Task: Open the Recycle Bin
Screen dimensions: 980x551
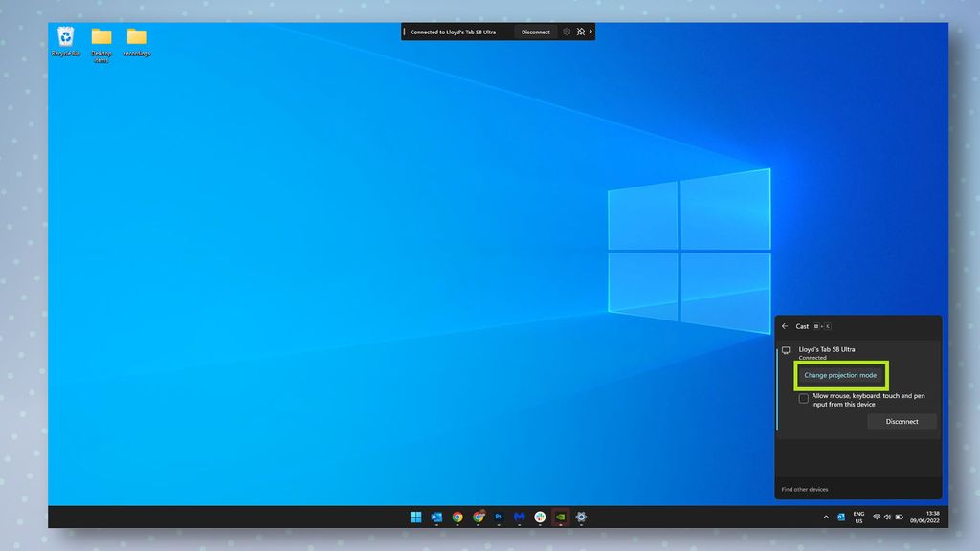Action: click(64, 38)
